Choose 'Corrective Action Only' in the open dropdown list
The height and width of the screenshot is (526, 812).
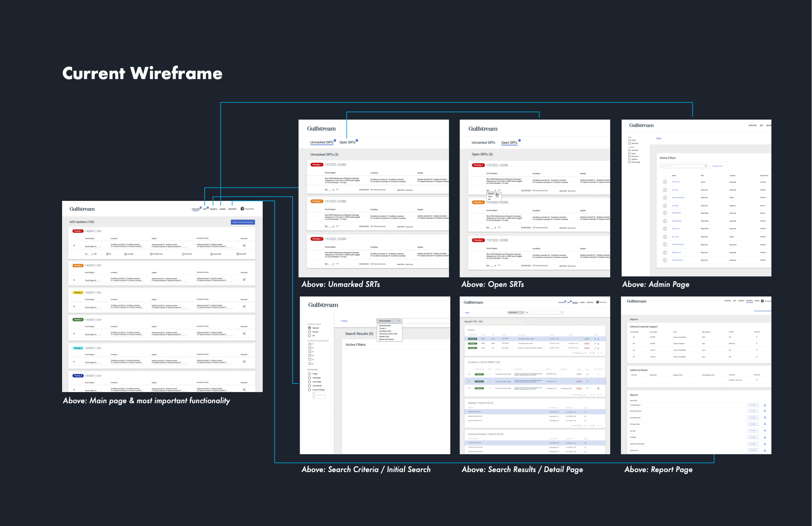(388, 334)
